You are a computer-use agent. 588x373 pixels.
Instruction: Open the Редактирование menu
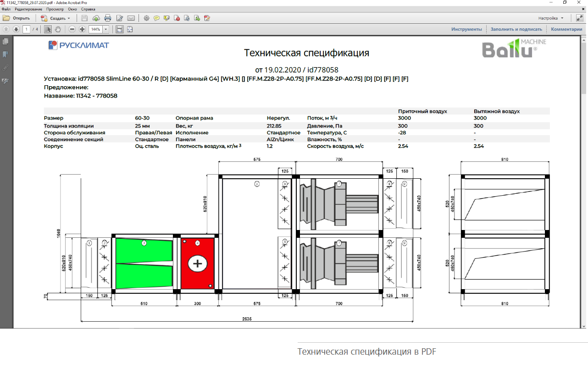[x=28, y=9]
